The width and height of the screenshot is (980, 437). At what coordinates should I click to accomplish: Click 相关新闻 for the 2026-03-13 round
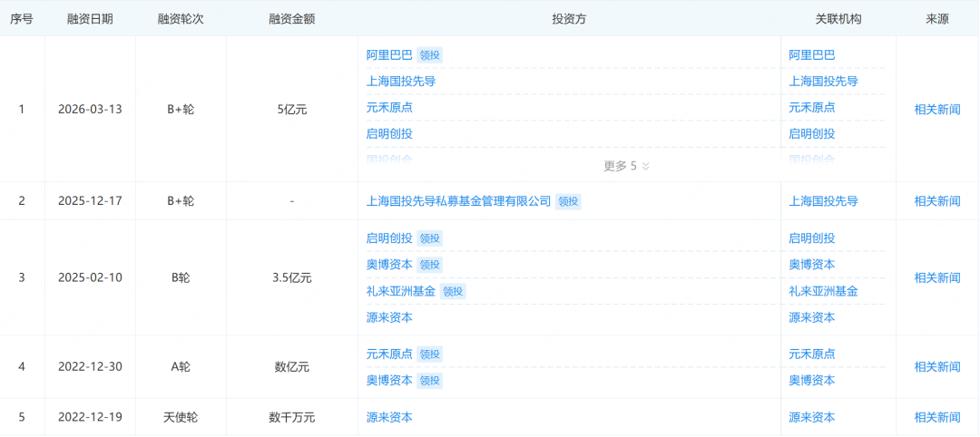(936, 109)
